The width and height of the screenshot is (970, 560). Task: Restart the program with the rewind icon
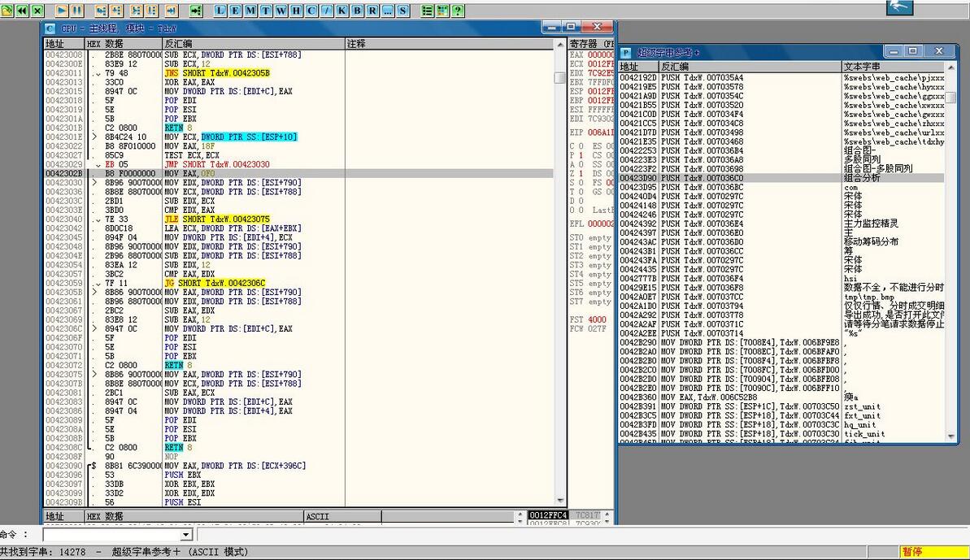(x=21, y=11)
